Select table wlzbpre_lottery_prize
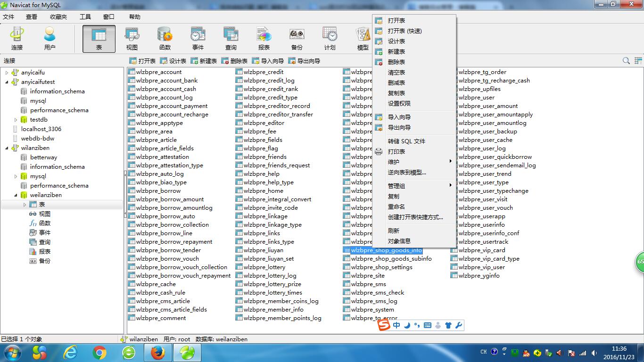 click(272, 284)
